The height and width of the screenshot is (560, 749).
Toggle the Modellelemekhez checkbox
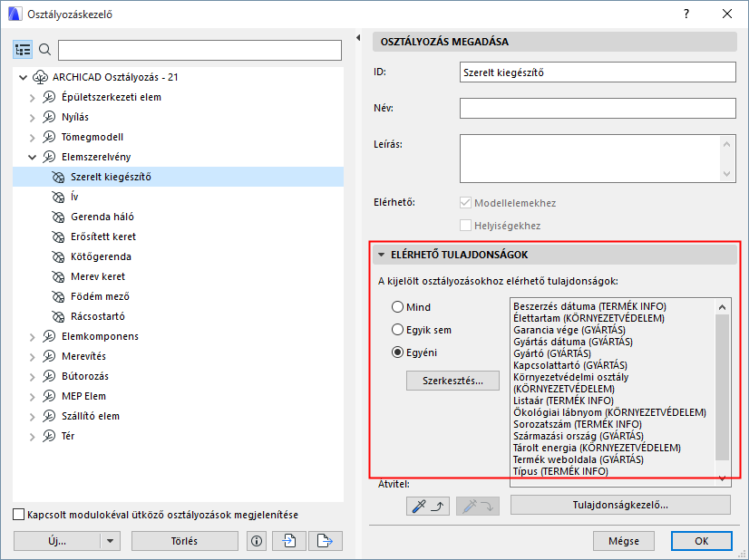[x=465, y=202]
